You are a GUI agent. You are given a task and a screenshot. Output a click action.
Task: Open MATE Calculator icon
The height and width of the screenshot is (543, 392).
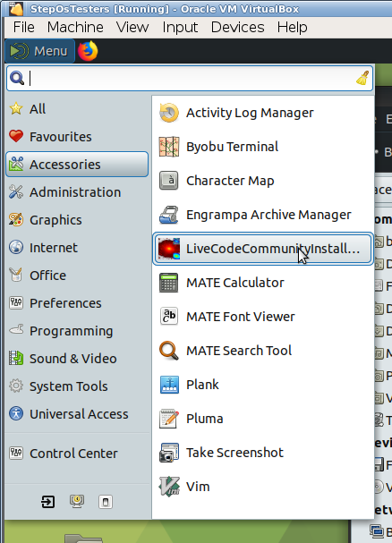click(169, 283)
